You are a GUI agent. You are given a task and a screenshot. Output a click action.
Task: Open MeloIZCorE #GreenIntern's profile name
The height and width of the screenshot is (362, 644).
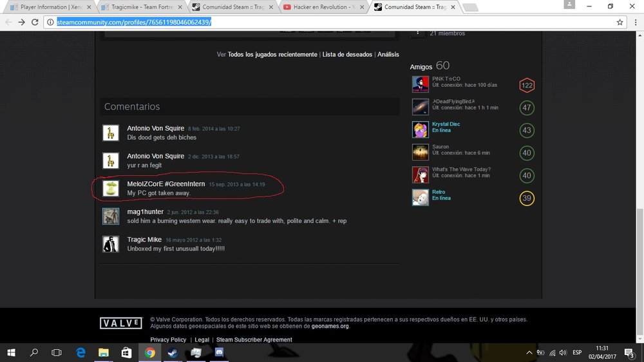point(166,184)
